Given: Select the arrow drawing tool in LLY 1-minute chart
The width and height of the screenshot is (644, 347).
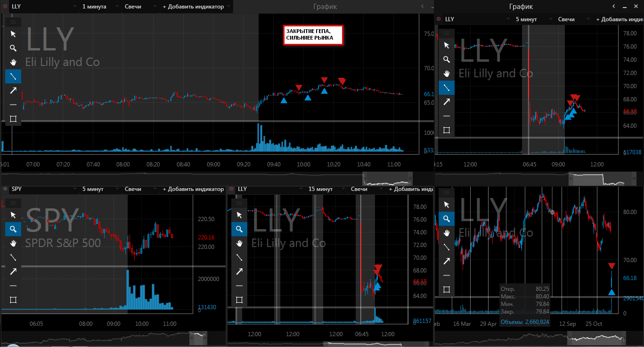Looking at the screenshot, I should [13, 91].
